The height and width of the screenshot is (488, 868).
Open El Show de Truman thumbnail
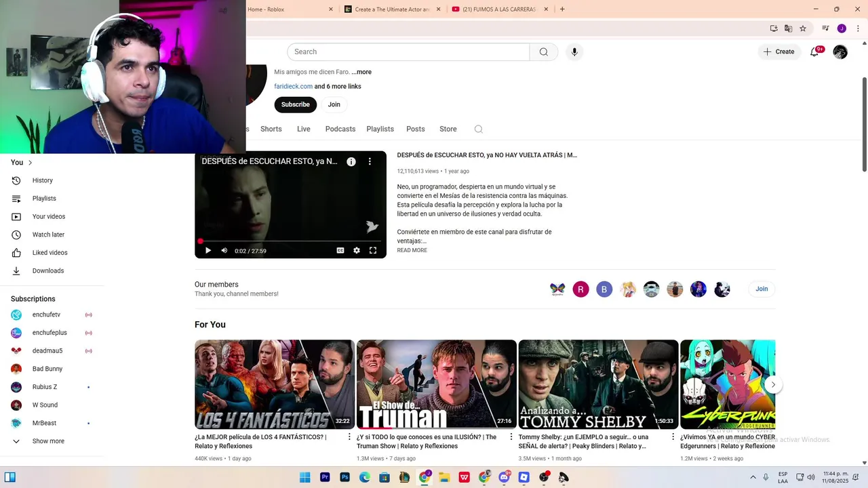(x=436, y=384)
